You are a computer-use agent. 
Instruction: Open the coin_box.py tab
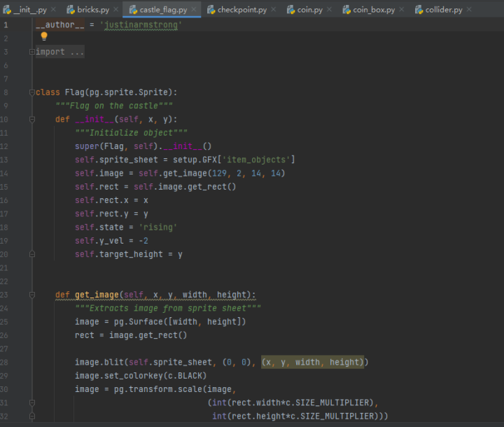373,10
